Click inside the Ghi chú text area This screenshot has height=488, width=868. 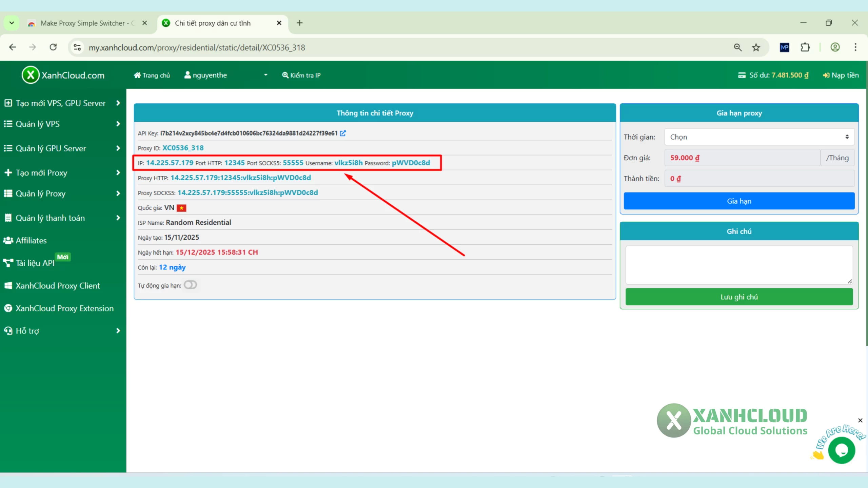pos(739,265)
